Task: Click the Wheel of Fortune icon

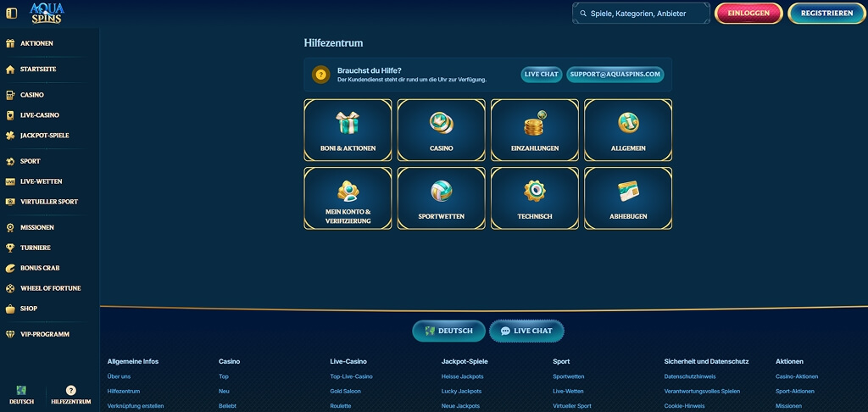Action: pyautogui.click(x=10, y=288)
